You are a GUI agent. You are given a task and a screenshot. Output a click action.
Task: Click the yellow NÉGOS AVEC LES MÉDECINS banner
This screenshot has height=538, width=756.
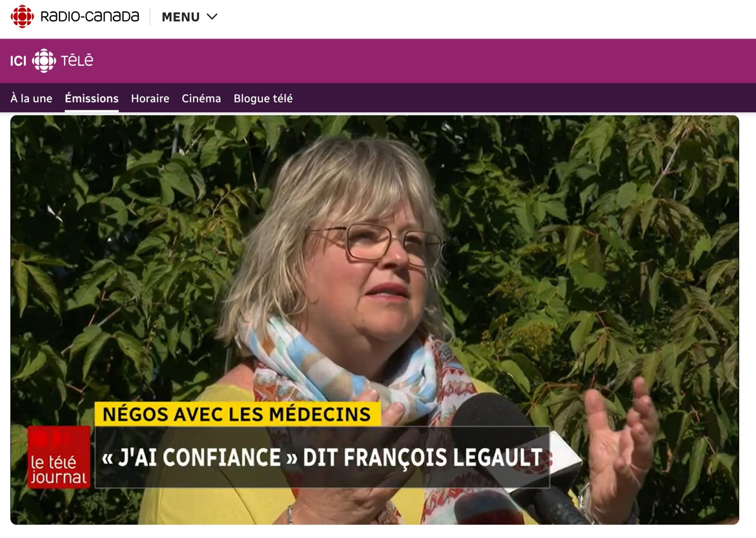[237, 414]
